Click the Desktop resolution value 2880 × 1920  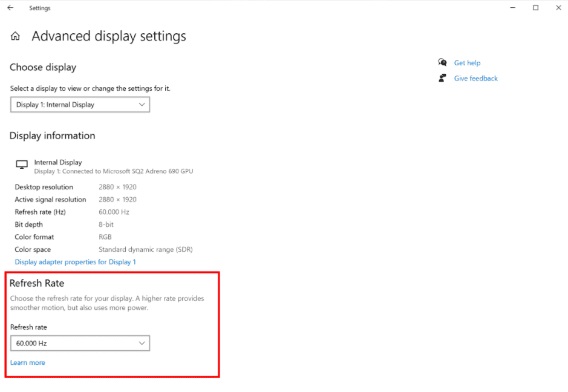pyautogui.click(x=117, y=187)
